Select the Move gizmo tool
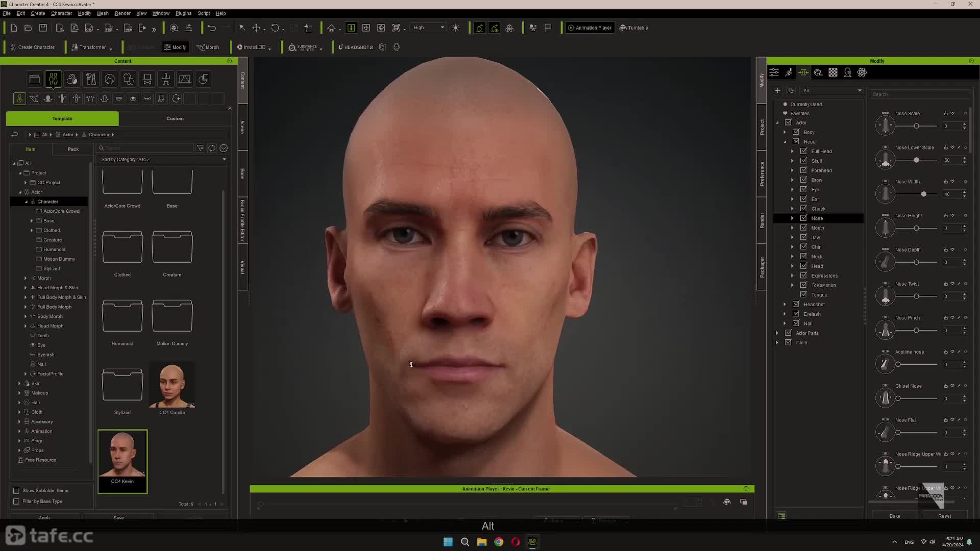This screenshot has width=980, height=551. pyautogui.click(x=256, y=28)
